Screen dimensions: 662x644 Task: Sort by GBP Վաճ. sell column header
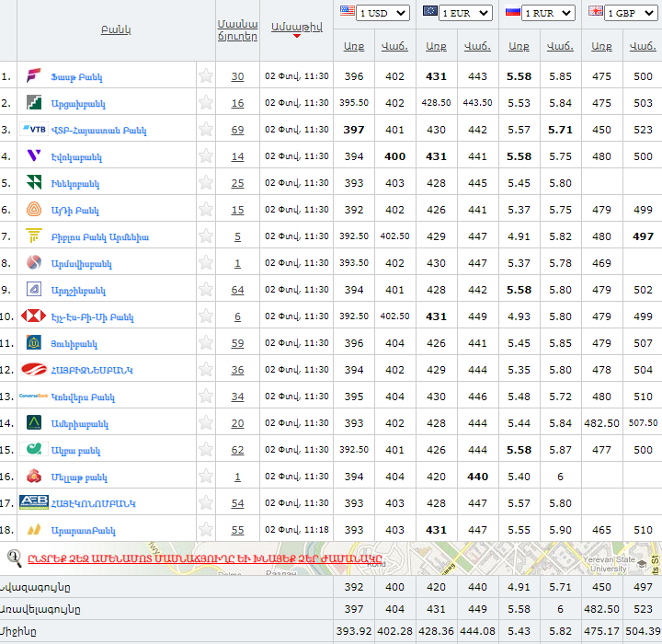pos(643,46)
